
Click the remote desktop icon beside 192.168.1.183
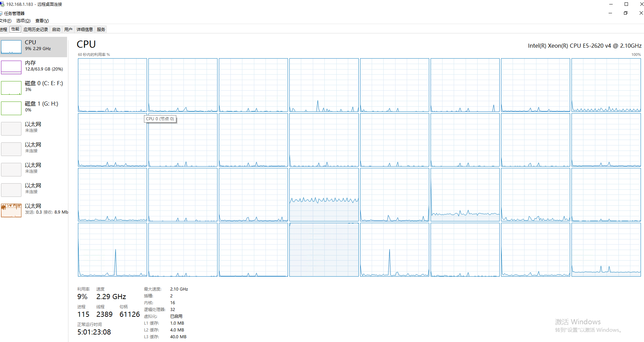coord(3,4)
